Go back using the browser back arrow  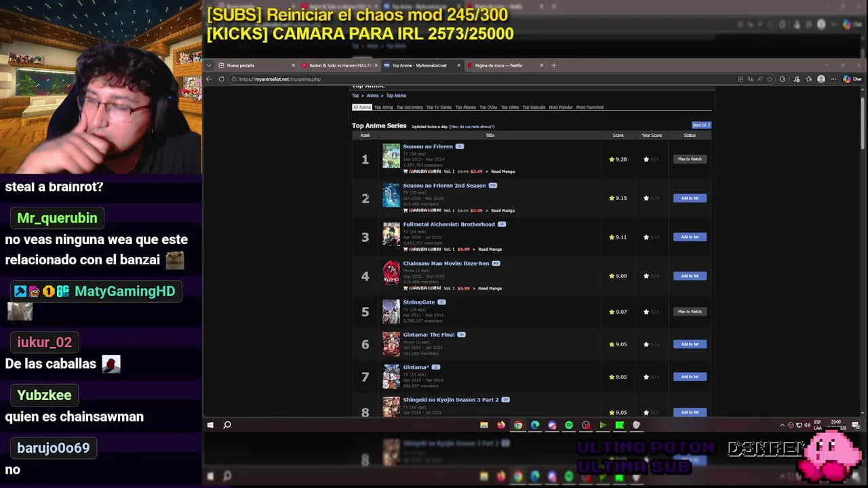pyautogui.click(x=209, y=79)
